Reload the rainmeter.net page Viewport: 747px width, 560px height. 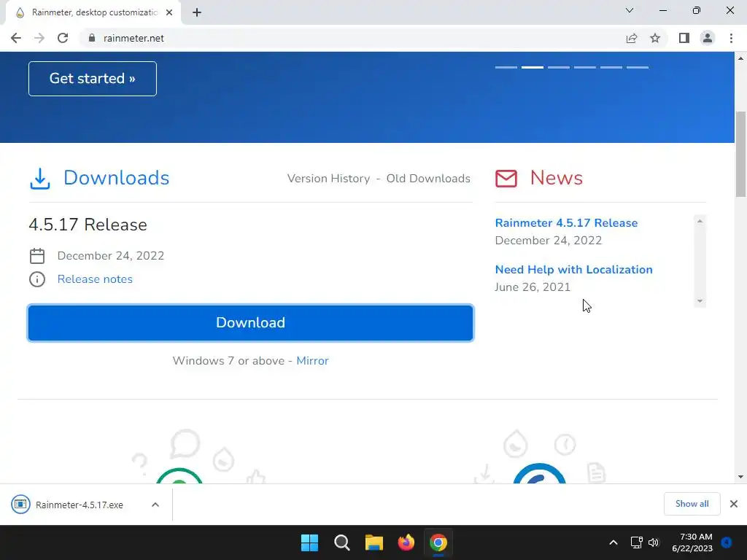[63, 38]
